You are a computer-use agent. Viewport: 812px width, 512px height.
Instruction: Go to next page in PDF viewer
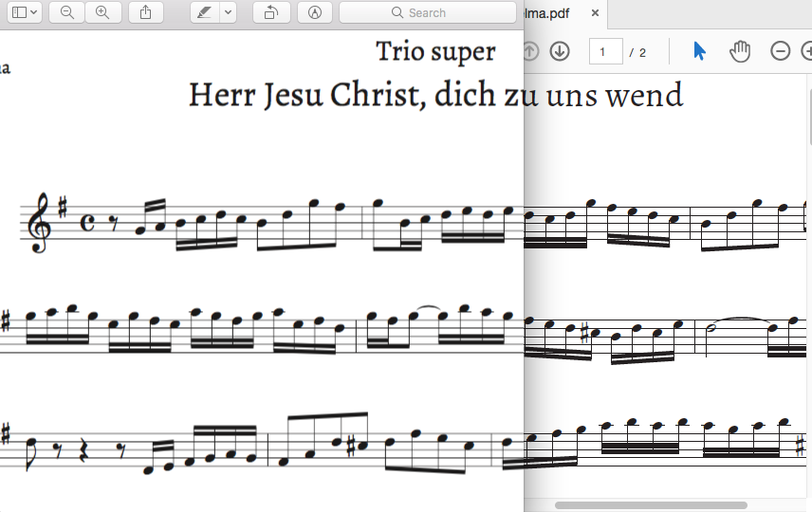560,51
